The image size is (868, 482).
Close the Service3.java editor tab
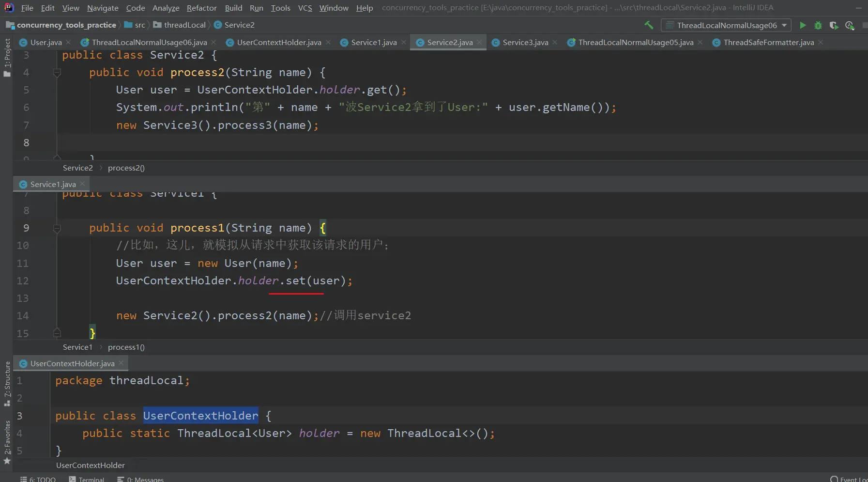click(x=555, y=43)
